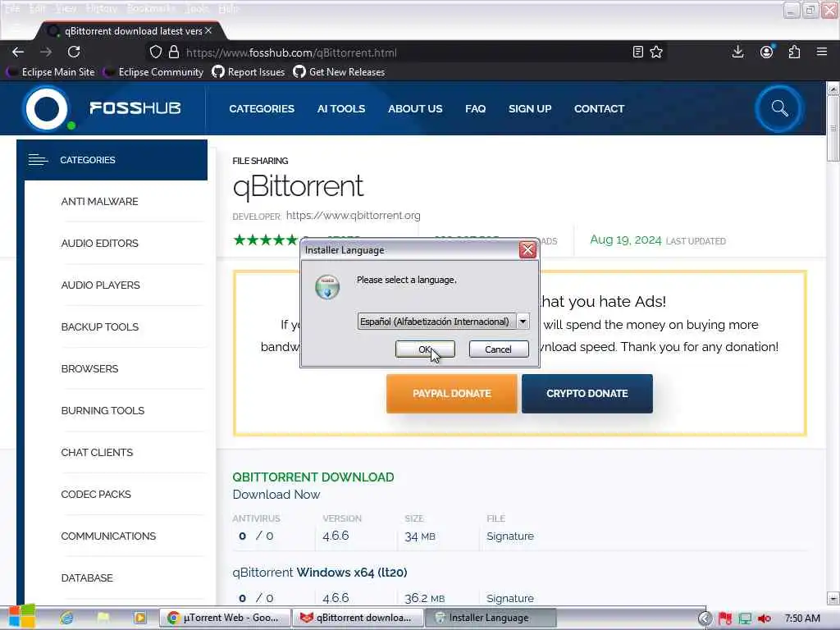Open the browser hamburger menu
This screenshot has height=630, width=840.
(x=822, y=52)
